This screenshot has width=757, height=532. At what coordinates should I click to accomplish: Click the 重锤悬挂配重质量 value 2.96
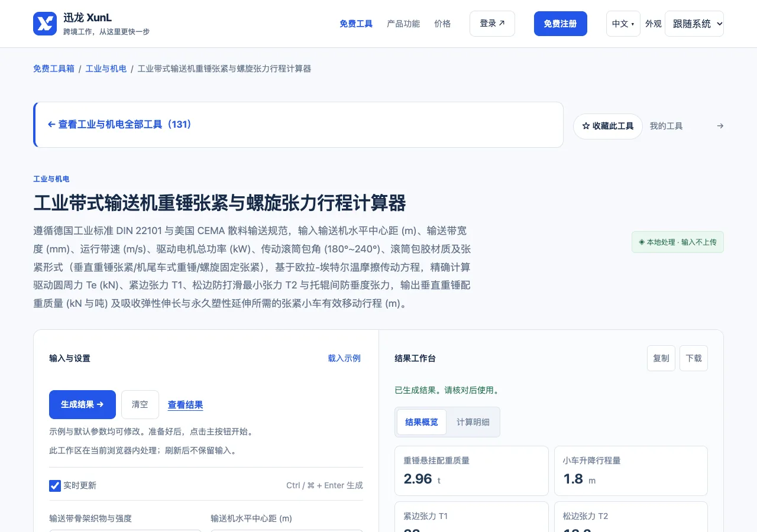point(419,479)
